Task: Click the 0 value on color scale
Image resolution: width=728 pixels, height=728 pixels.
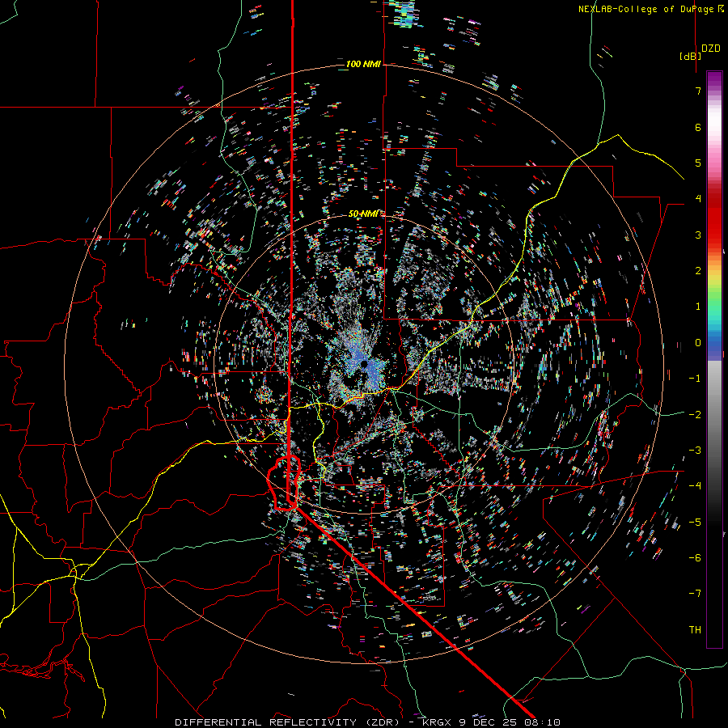Action: click(x=698, y=343)
